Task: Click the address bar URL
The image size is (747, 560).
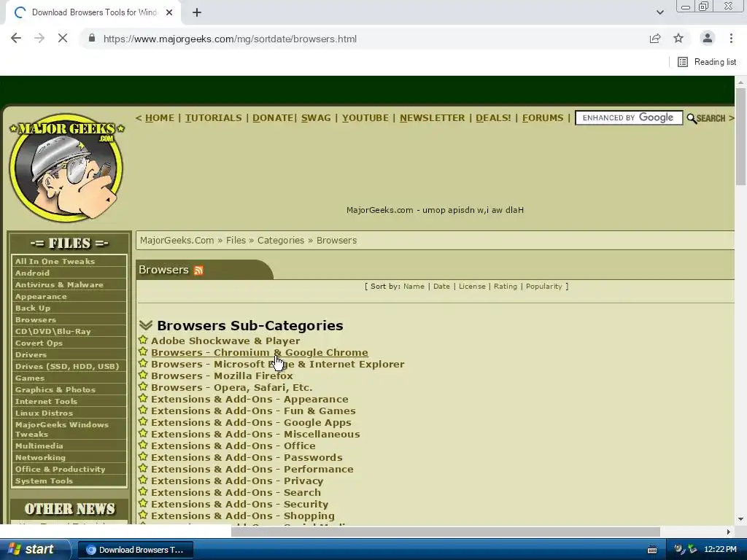Action: (x=230, y=39)
